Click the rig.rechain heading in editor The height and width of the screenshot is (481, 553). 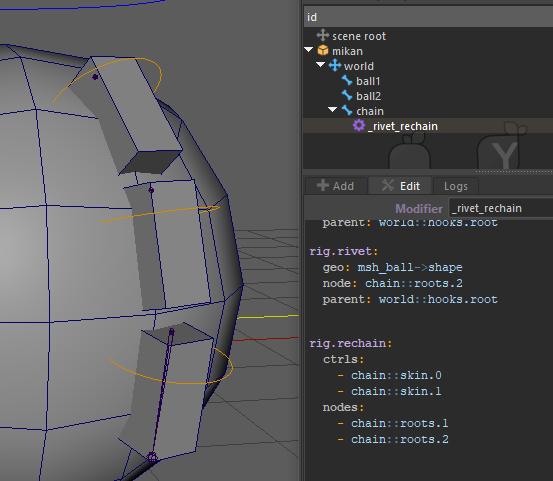(351, 343)
